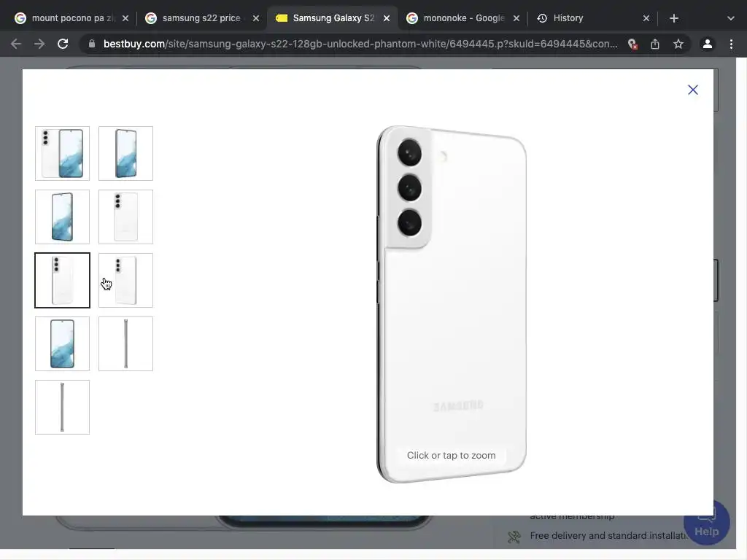Select sixth thumbnail next to the cursor
Image resolution: width=747 pixels, height=560 pixels.
(125, 281)
